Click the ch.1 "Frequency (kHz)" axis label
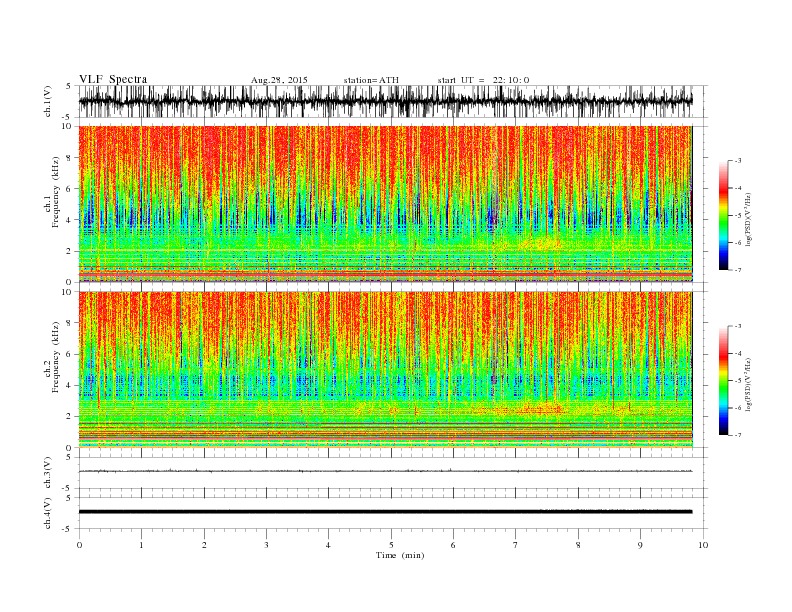This screenshot has width=792, height=612. (56, 192)
